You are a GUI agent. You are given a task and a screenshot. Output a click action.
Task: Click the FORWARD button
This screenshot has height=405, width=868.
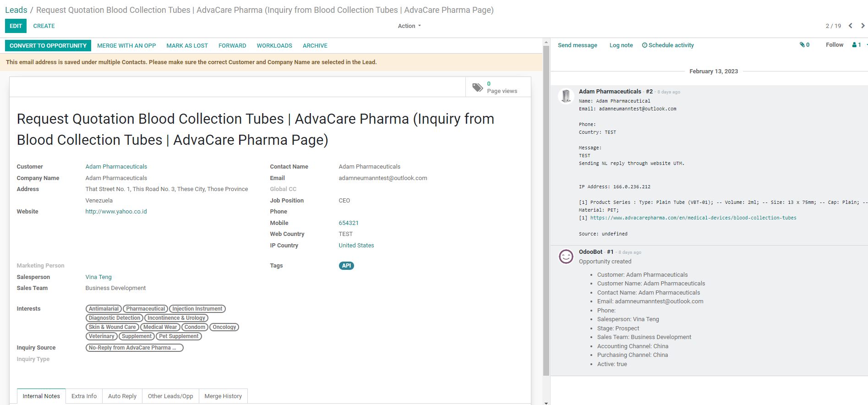point(232,45)
